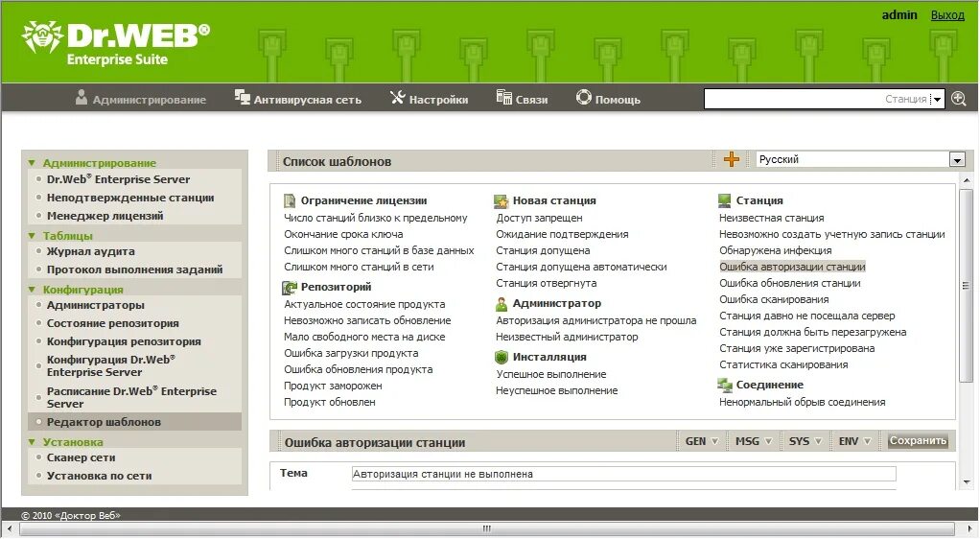Open Администраторы in sidebar

[96, 305]
